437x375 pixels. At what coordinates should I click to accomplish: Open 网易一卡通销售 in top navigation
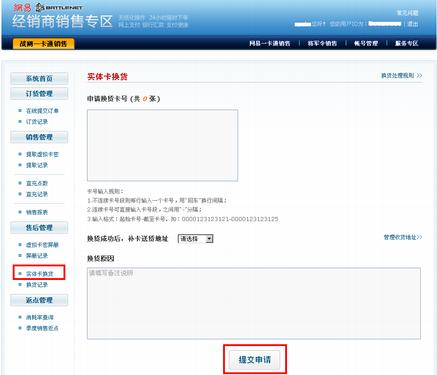(269, 43)
